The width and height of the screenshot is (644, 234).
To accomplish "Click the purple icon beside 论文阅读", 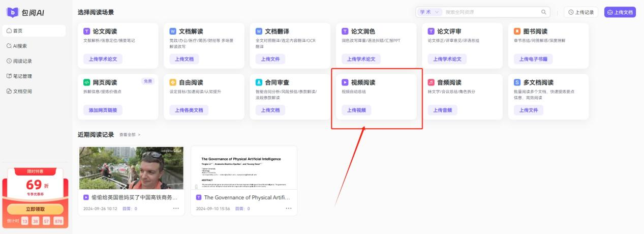I will tap(86, 31).
